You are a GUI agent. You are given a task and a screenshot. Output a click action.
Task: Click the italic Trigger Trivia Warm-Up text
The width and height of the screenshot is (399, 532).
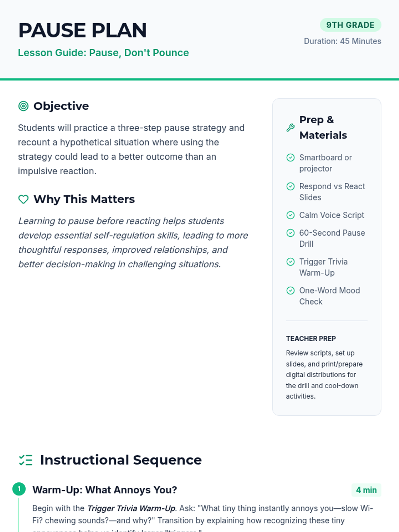[131, 509]
